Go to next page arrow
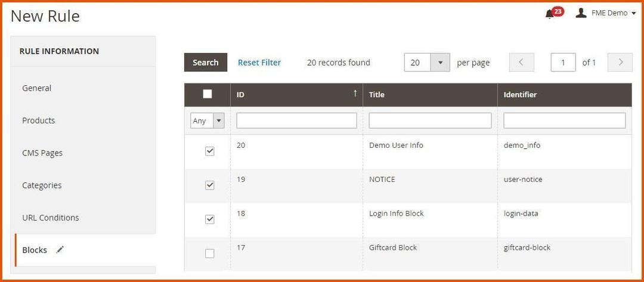 click(x=620, y=63)
